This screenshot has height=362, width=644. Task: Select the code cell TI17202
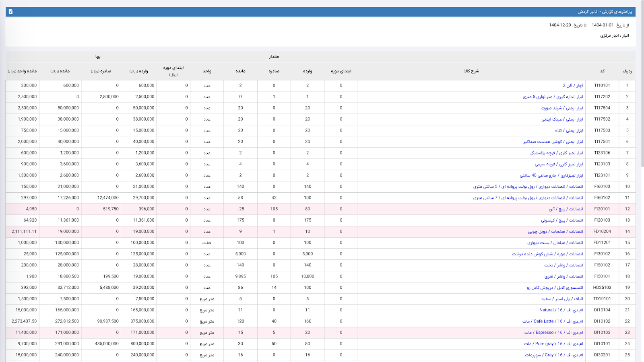pyautogui.click(x=602, y=97)
